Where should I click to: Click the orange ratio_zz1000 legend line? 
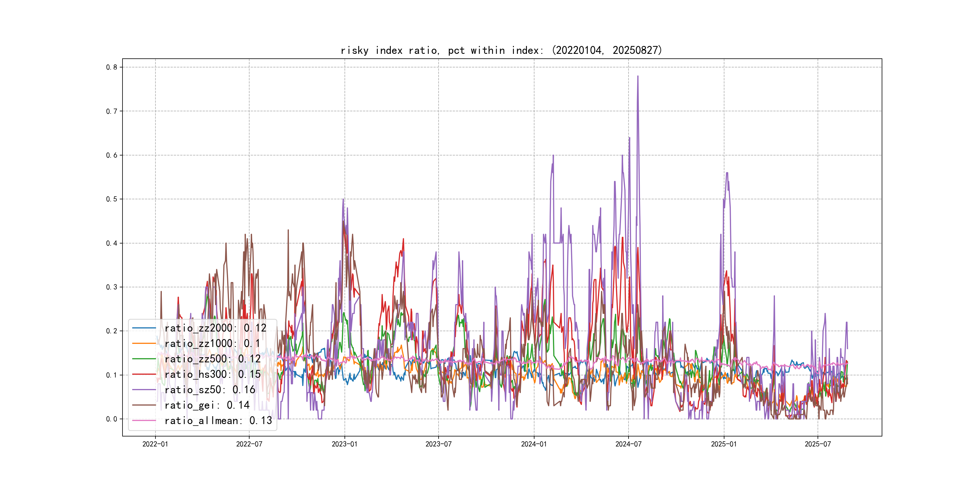(144, 344)
